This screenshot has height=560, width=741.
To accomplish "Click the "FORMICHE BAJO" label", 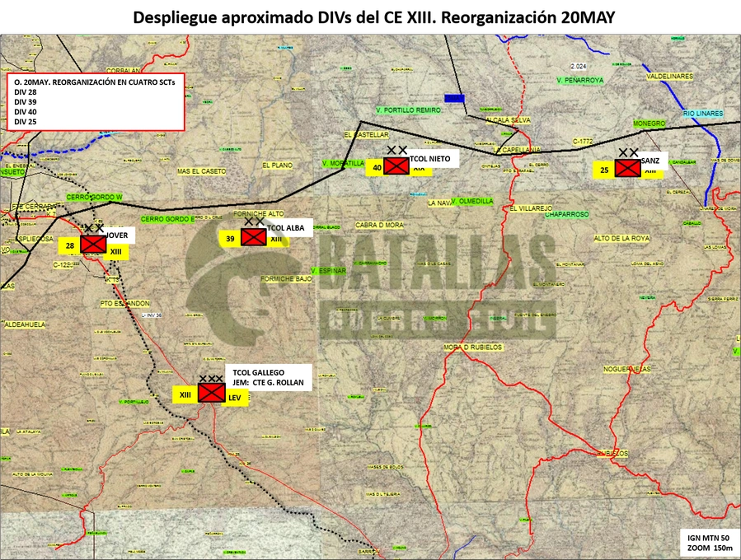I will tap(286, 279).
